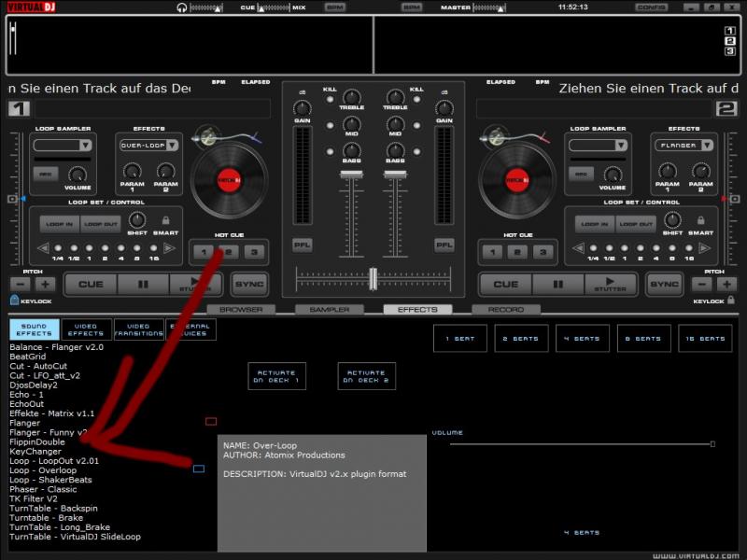
Task: Select the 'BeatGrid' effect in the list
Action: (28, 357)
